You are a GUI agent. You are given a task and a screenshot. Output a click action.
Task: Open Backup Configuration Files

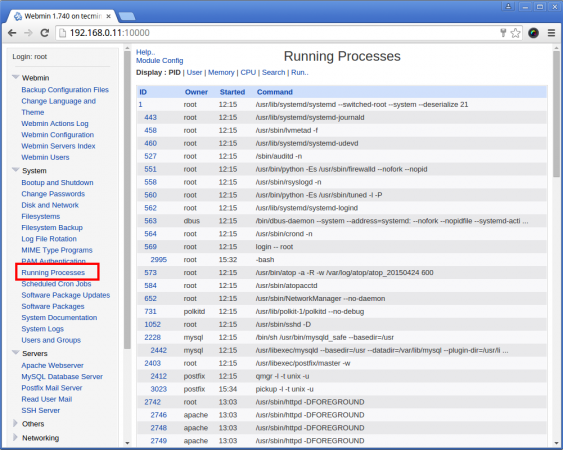65,90
